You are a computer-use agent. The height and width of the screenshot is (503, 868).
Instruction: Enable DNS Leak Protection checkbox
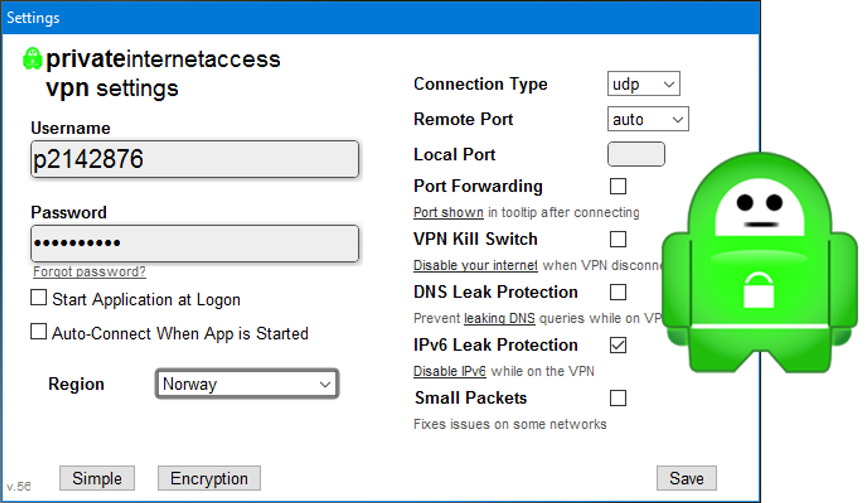618,292
